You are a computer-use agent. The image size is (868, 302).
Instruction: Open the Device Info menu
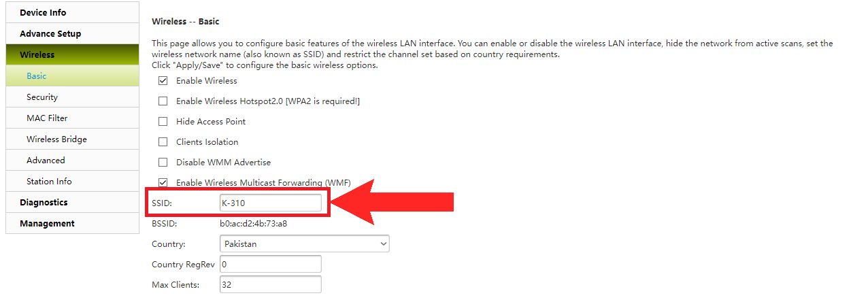coord(44,13)
